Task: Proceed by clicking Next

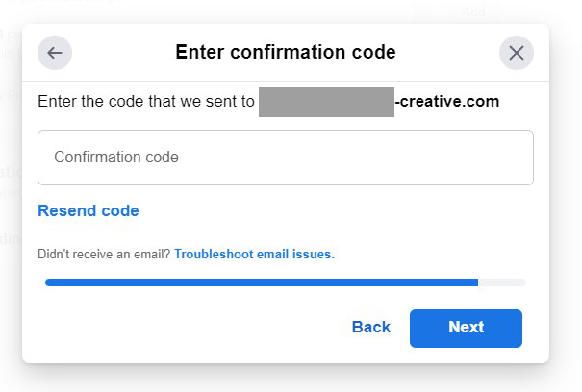Action: (466, 329)
